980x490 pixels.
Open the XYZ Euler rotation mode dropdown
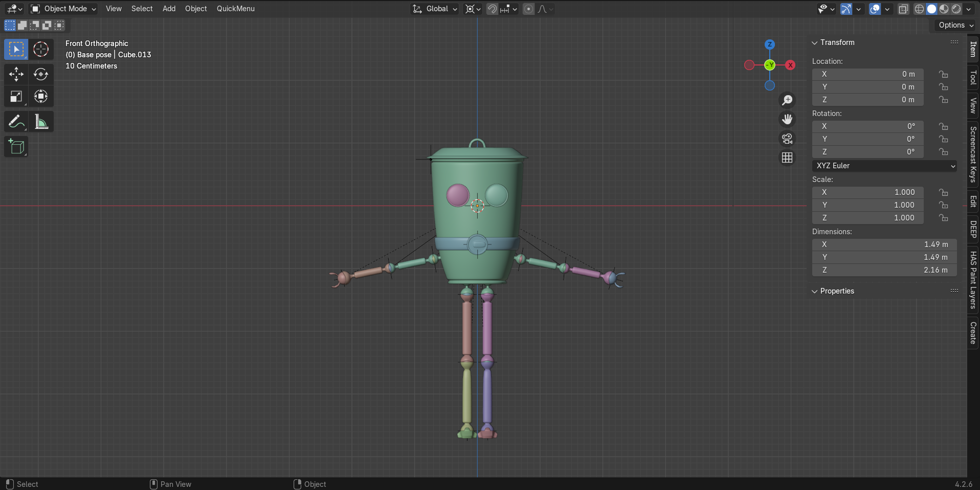point(884,166)
